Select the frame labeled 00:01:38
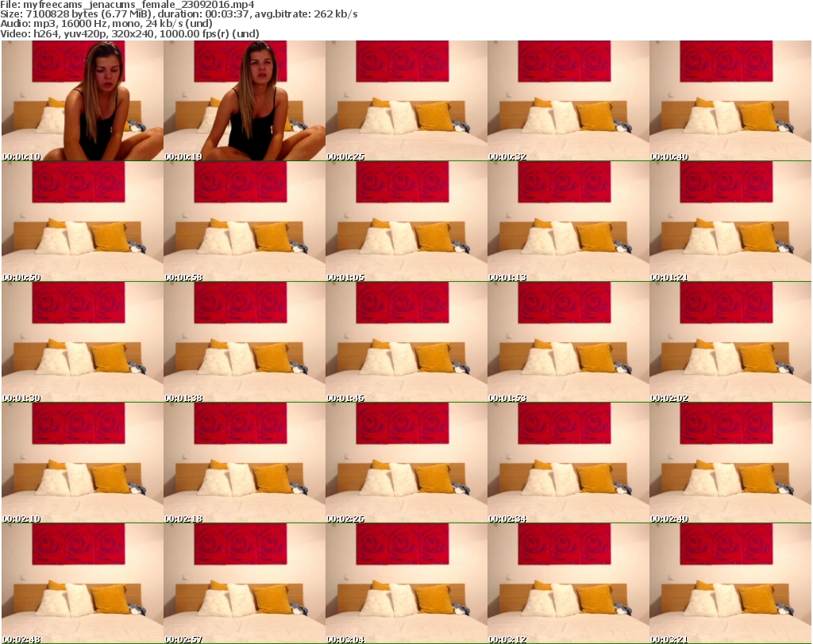The height and width of the screenshot is (644, 813). coord(245,342)
